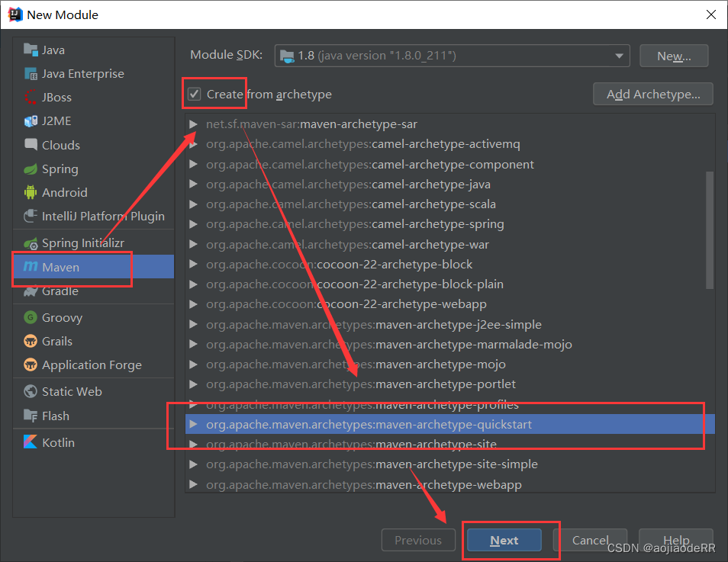The width and height of the screenshot is (728, 562).
Task: Select Java Enterprise project type
Action: point(93,73)
